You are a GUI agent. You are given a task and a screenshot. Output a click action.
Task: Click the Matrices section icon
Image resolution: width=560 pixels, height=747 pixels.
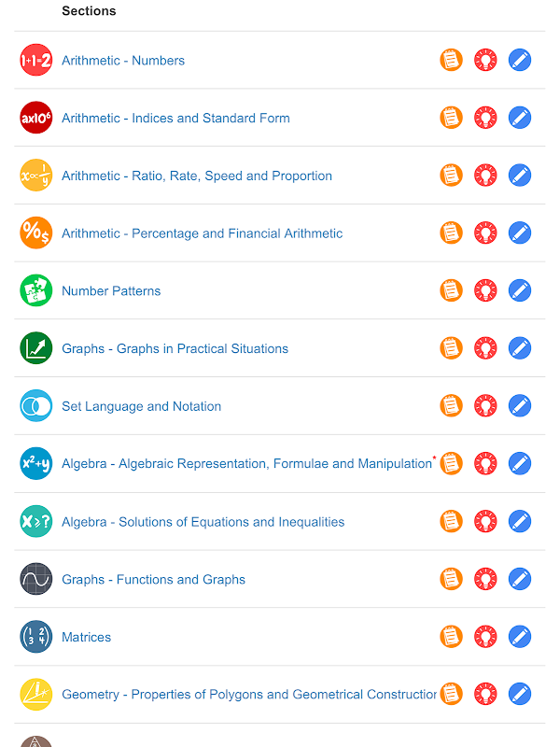coord(36,637)
